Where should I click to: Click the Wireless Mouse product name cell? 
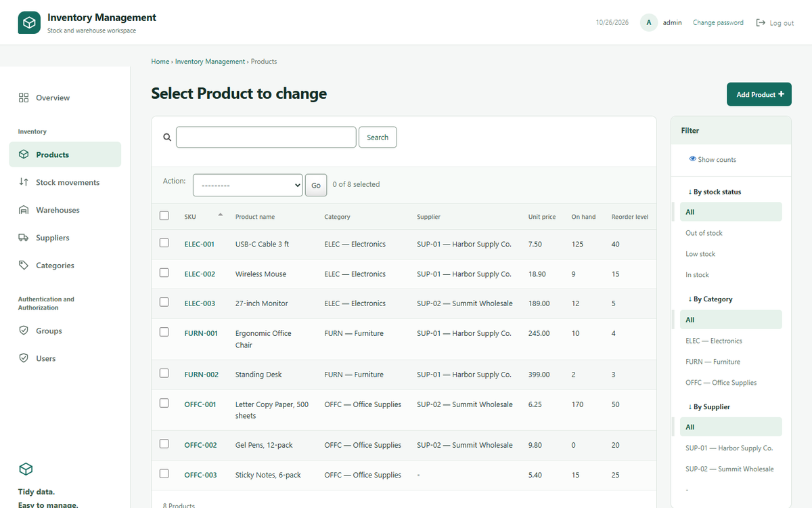click(x=261, y=274)
